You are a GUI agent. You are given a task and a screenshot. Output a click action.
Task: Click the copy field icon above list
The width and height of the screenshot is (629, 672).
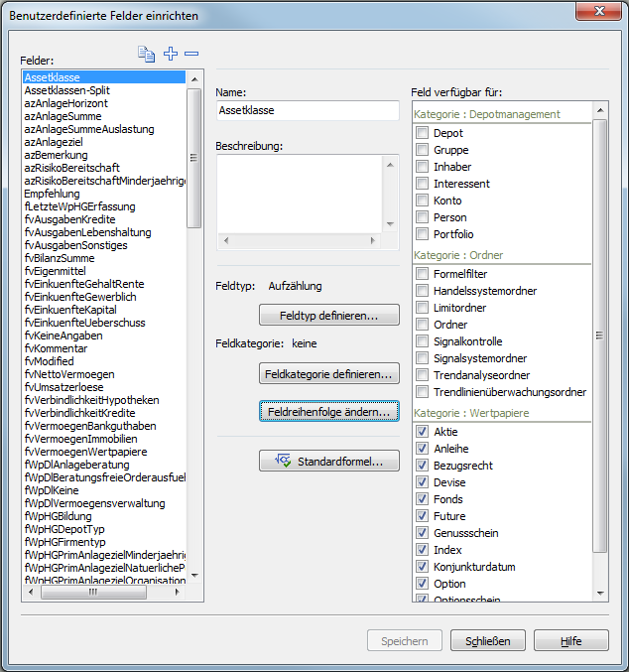(147, 55)
